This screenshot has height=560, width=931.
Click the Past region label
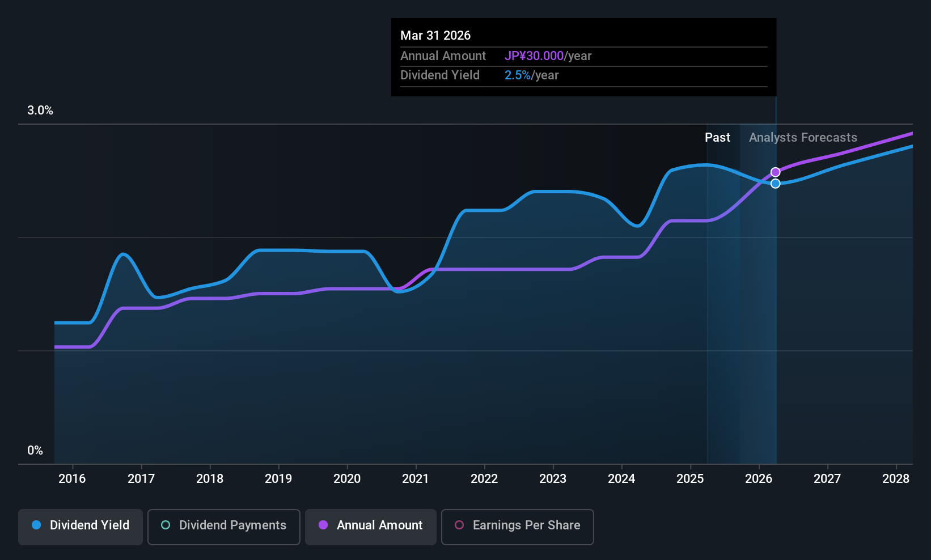click(717, 138)
